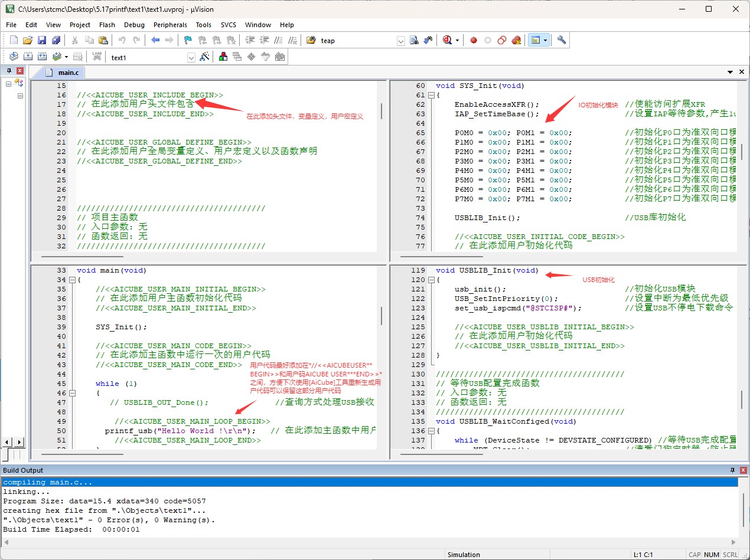Click the Simulation status bar entry
Screen dimensions: 750x560
(464, 555)
